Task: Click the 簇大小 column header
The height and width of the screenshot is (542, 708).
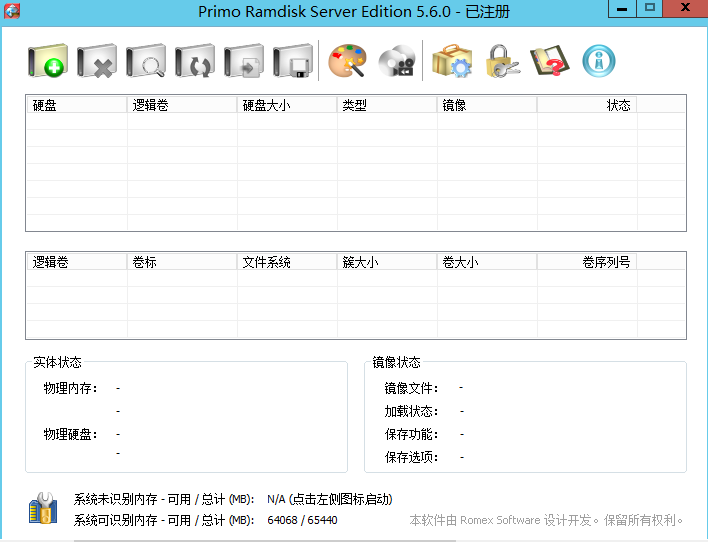Action: [387, 262]
